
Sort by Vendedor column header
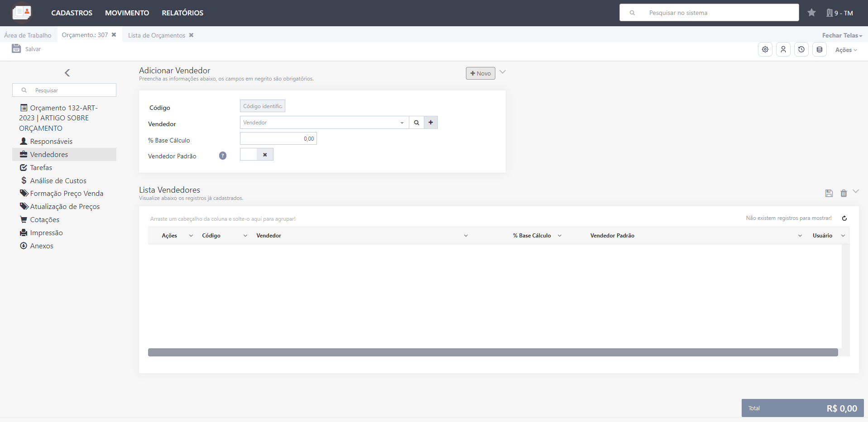click(x=269, y=236)
